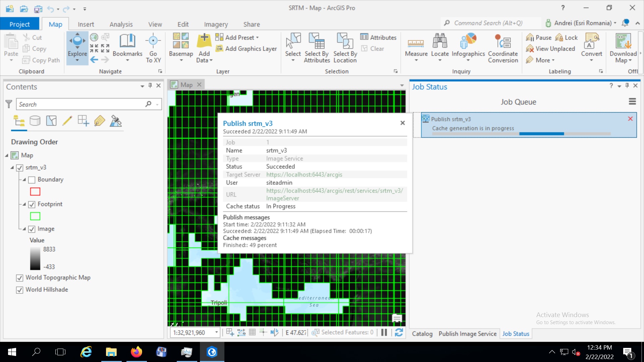This screenshot has width=644, height=362.
Task: Switch to the Imagery ribbon tab
Action: pyautogui.click(x=216, y=24)
